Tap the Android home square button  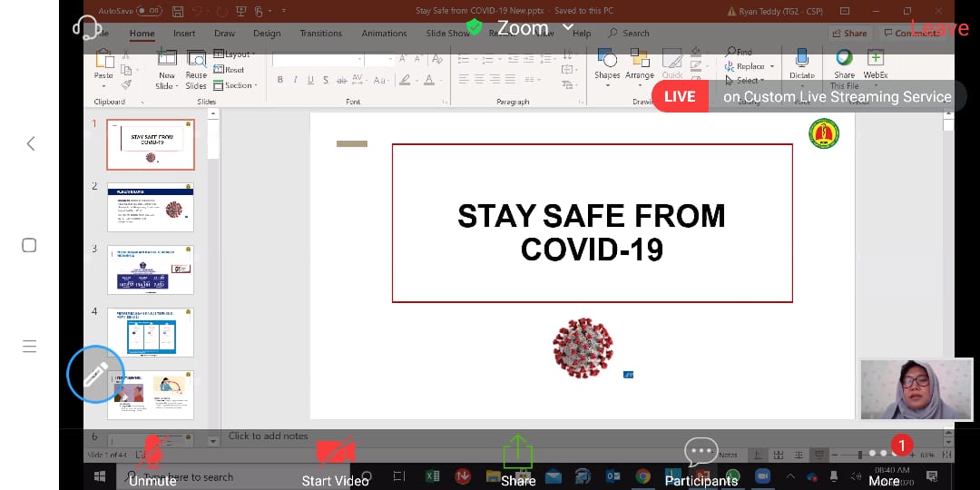[x=29, y=245]
